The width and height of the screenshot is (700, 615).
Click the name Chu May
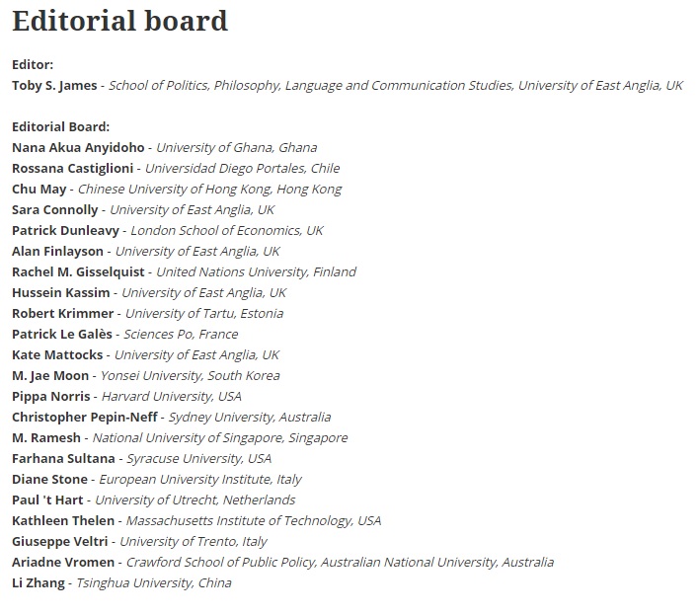39,190
